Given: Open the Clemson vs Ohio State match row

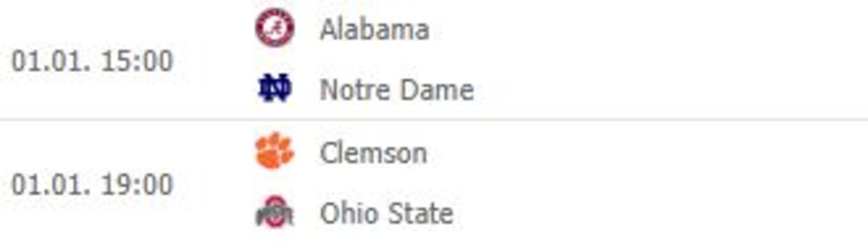Looking at the screenshot, I should (585, 183).
